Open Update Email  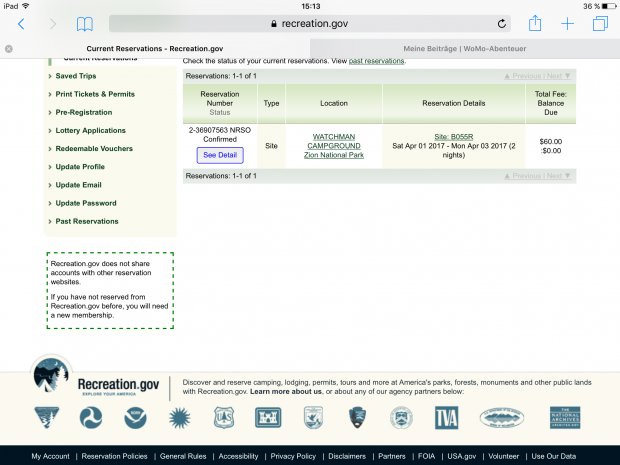[x=78, y=185]
